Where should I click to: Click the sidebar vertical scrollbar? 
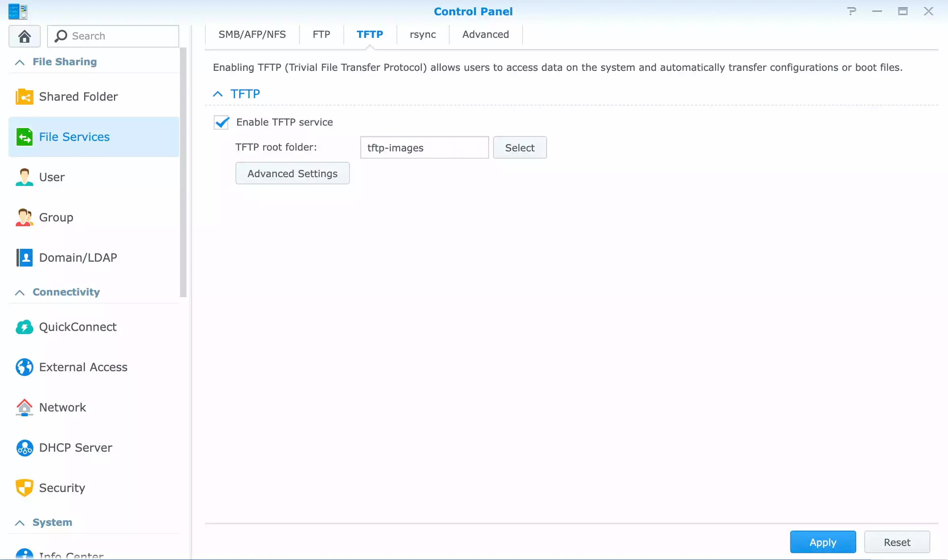point(183,173)
